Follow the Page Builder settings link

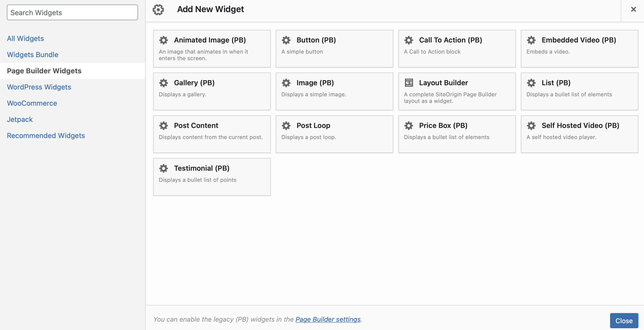328,319
